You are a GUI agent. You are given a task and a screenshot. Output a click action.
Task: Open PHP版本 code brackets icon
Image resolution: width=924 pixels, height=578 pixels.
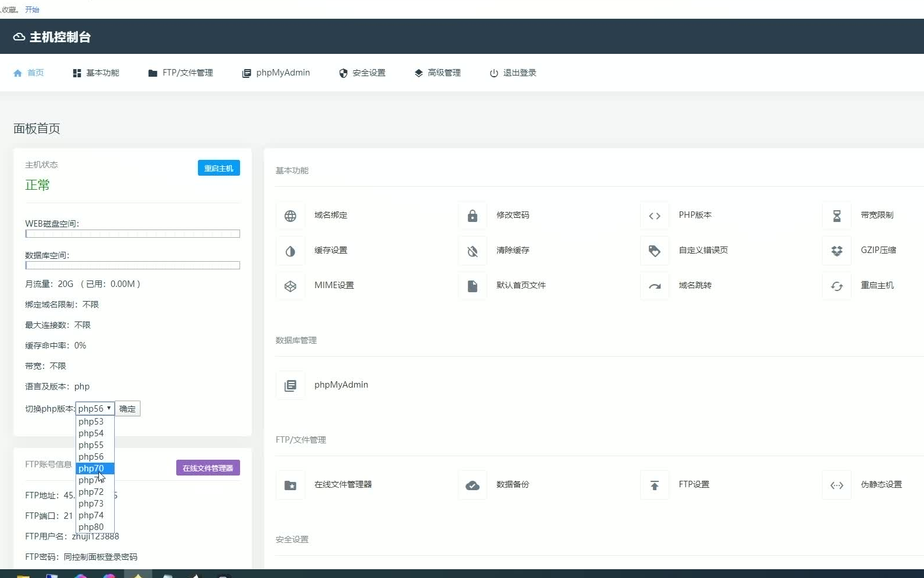[655, 216]
